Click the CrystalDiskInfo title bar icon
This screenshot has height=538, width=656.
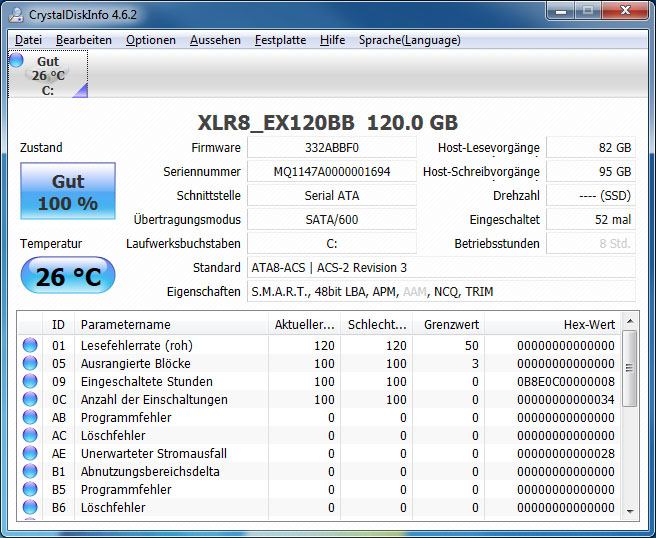16,15
